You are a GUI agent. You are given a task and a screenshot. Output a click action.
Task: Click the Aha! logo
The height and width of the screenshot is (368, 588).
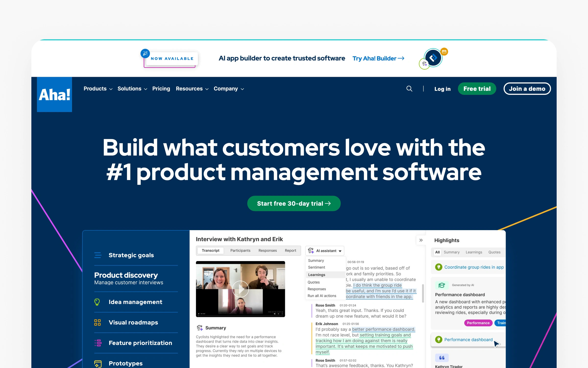click(x=54, y=94)
